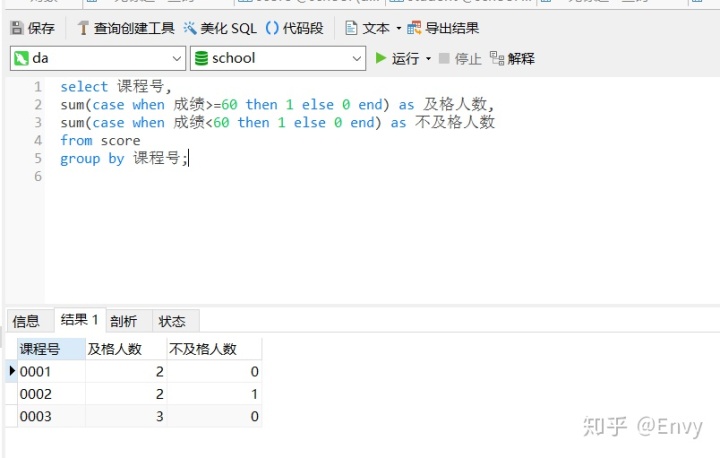Click the green school database icon
The image size is (720, 458).
[201, 58]
